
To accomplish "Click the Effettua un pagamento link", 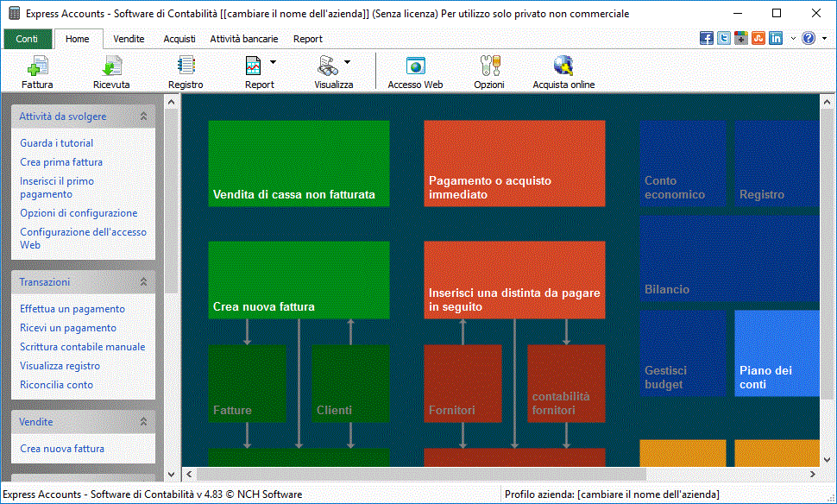I will coord(72,309).
